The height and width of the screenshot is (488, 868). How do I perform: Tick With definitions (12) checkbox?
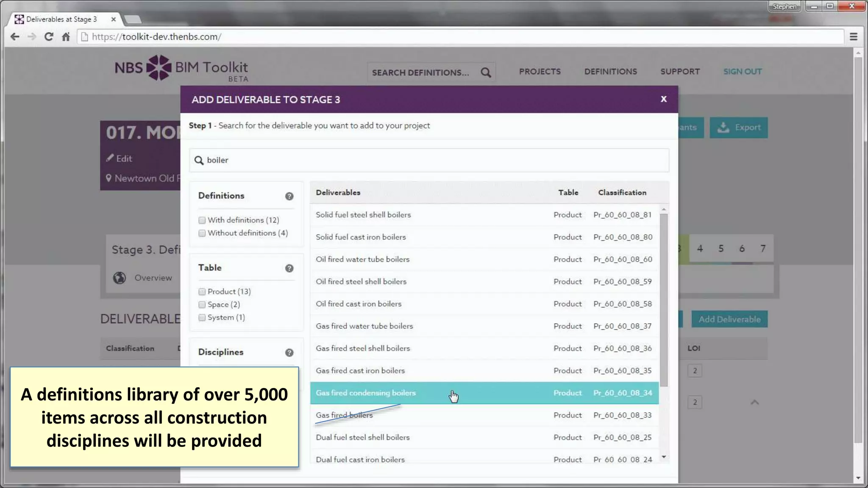tap(202, 220)
